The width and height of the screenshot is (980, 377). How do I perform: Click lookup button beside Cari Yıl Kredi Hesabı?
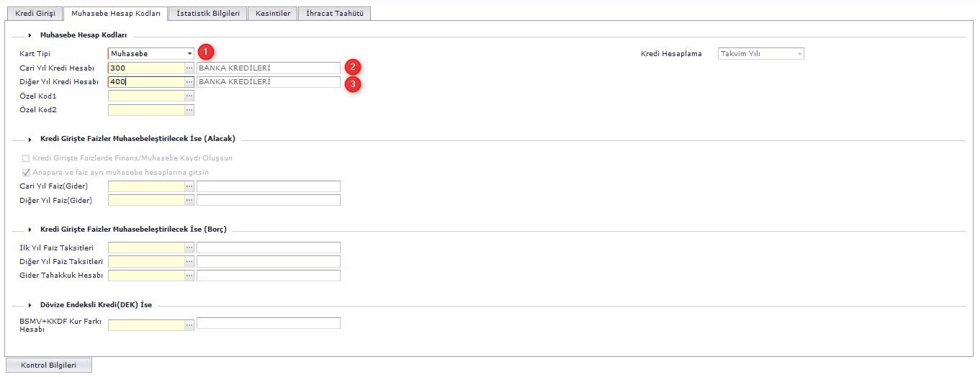click(x=189, y=68)
